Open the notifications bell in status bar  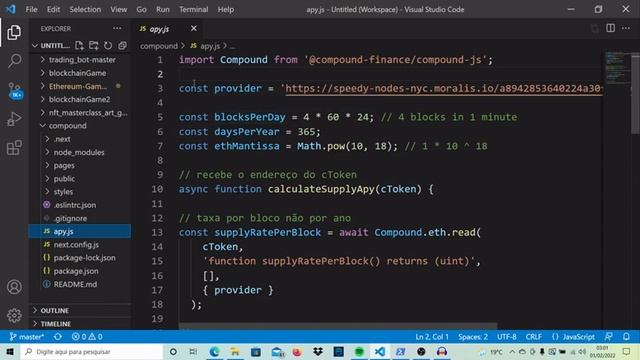pyautogui.click(x=626, y=337)
